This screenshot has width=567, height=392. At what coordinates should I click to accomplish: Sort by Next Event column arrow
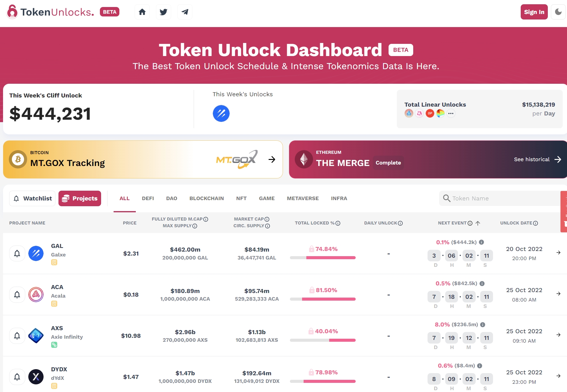(478, 223)
